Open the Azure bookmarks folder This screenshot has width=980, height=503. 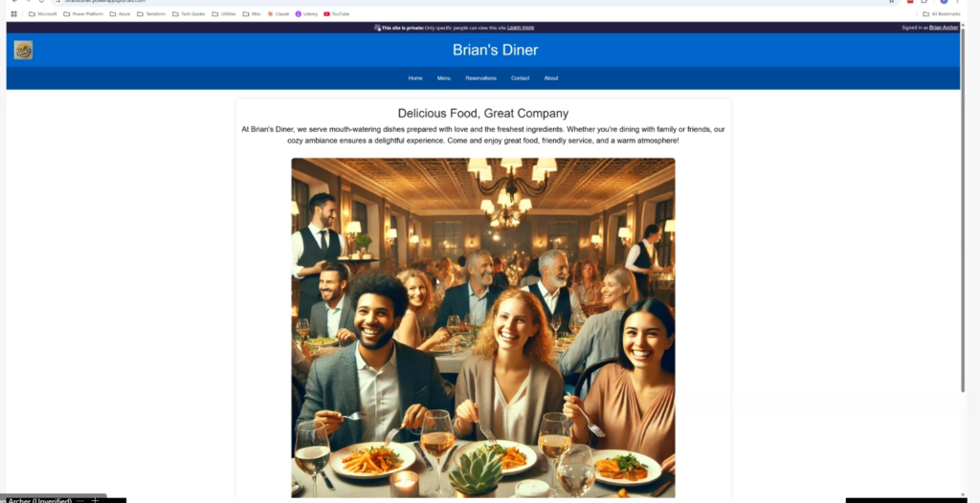pyautogui.click(x=120, y=13)
